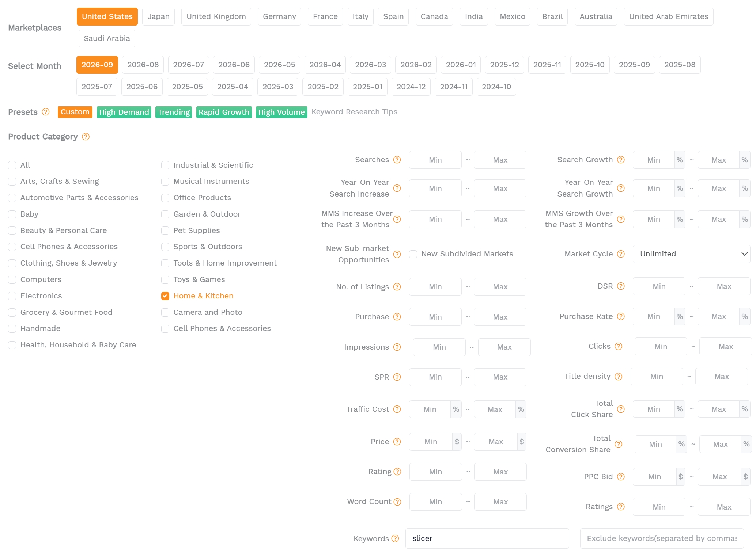This screenshot has height=553, width=756.
Task: Click the Searches Min input
Action: (x=435, y=160)
